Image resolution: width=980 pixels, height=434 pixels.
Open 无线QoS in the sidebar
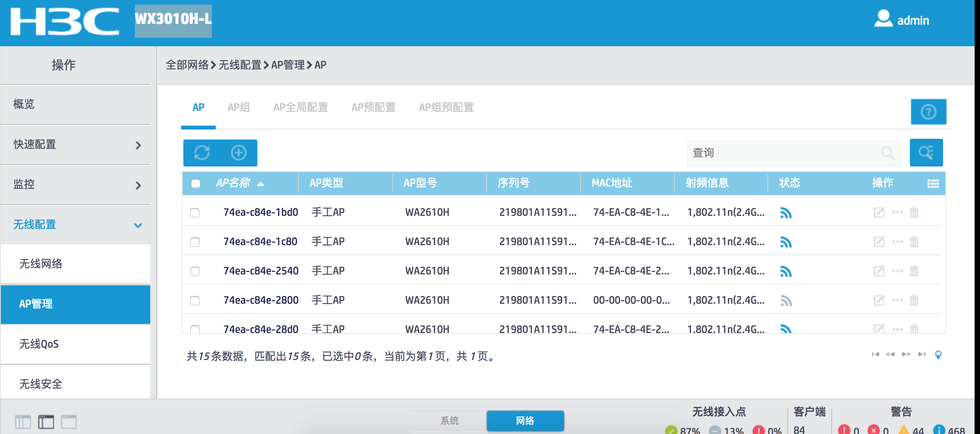[x=39, y=344]
